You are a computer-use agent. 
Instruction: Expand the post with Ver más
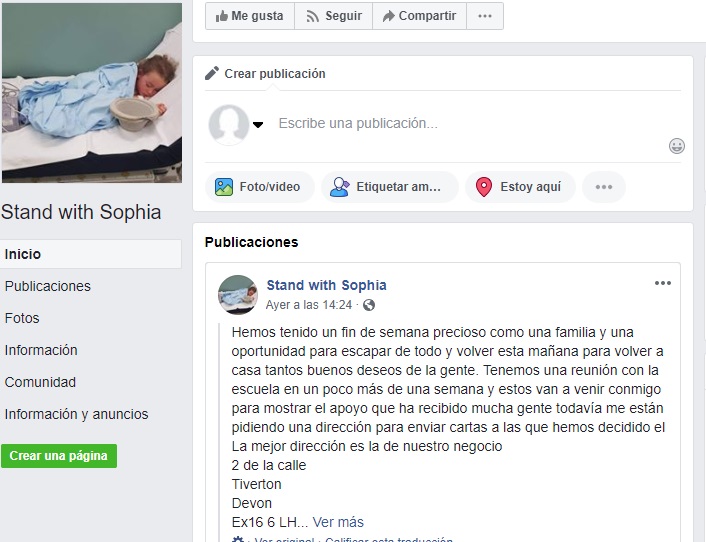(x=338, y=522)
